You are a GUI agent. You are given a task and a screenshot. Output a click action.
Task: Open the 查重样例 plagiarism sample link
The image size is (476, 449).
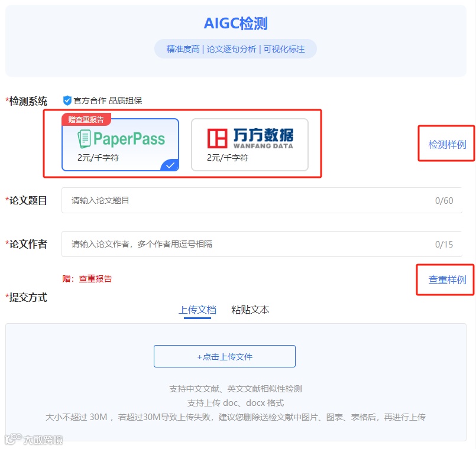click(x=447, y=279)
